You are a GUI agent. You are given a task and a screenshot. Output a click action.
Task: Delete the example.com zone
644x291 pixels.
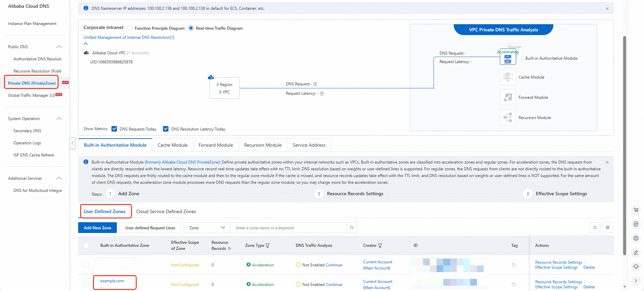pos(589,287)
